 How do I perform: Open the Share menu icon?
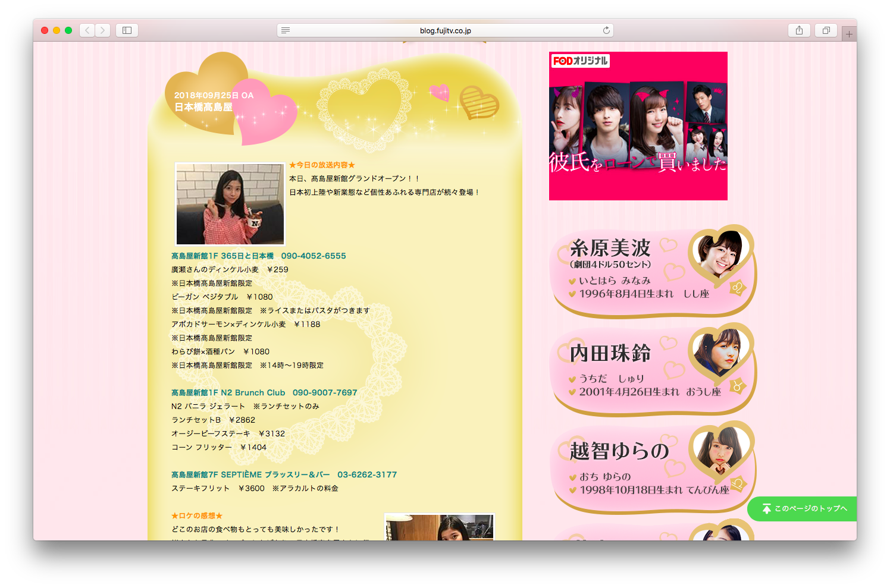pos(799,30)
